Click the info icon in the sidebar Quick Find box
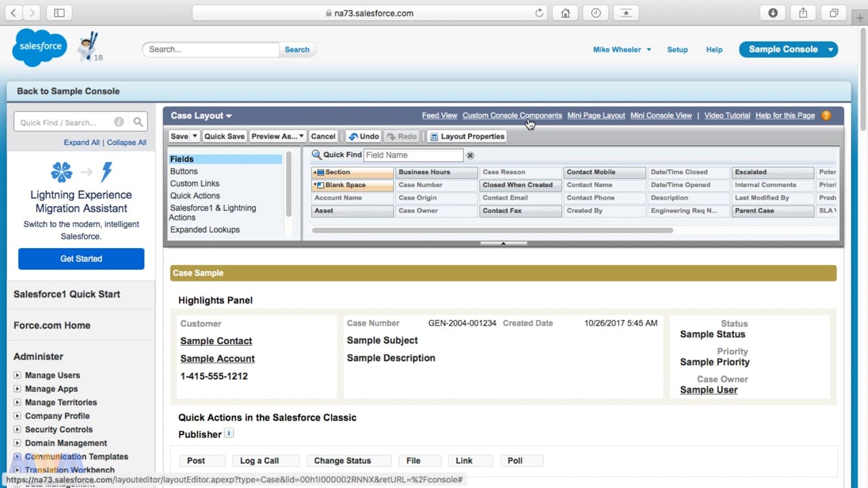The width and height of the screenshot is (868, 488). pos(119,122)
